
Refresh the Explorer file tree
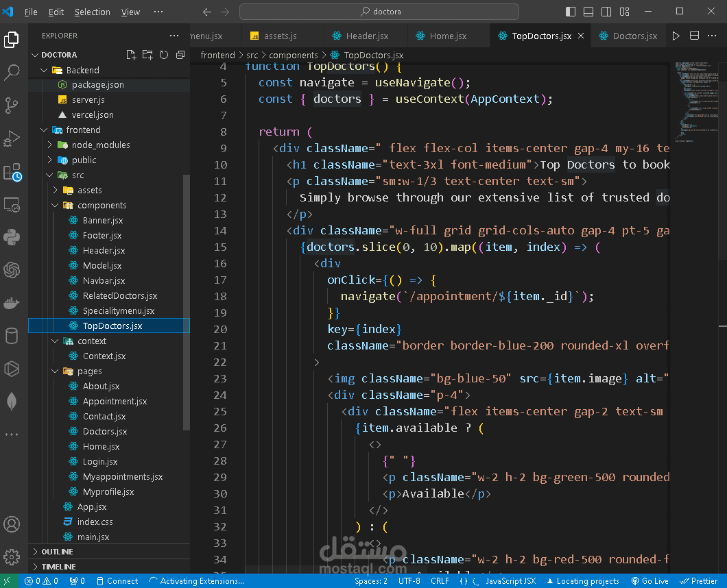pos(164,55)
